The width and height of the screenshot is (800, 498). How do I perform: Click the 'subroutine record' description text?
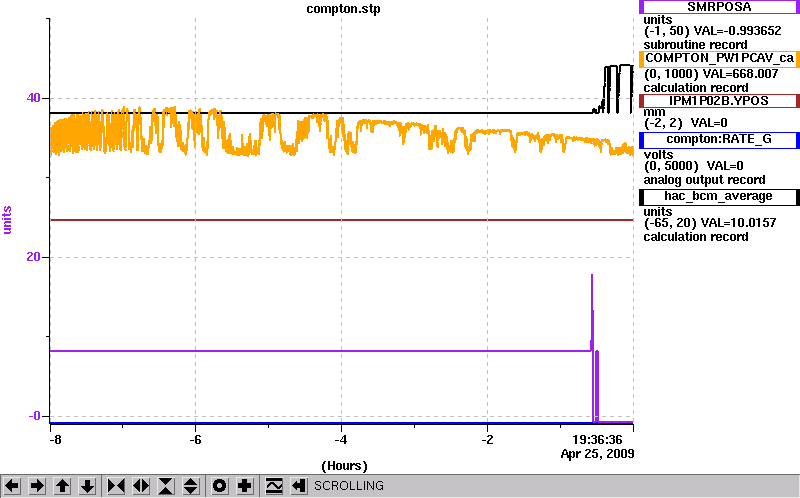(695, 44)
